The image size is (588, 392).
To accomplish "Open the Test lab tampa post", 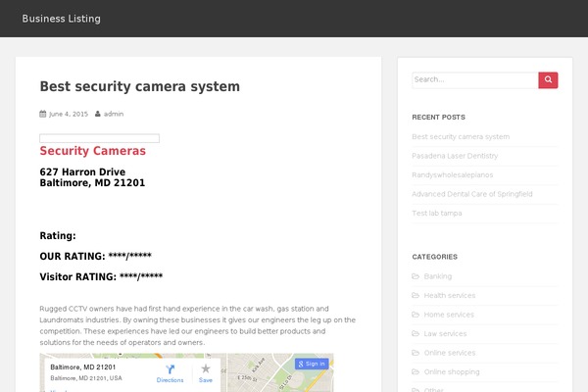I will tap(436, 213).
